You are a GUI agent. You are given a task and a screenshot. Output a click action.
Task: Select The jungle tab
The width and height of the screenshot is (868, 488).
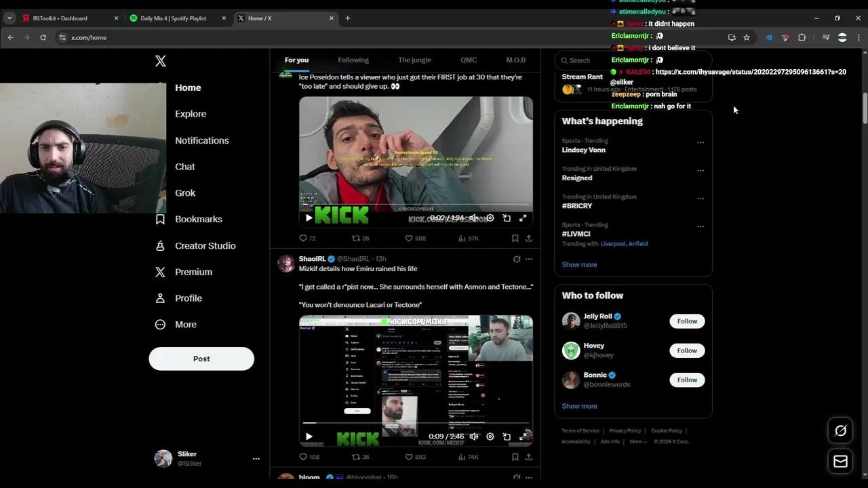[x=414, y=60]
